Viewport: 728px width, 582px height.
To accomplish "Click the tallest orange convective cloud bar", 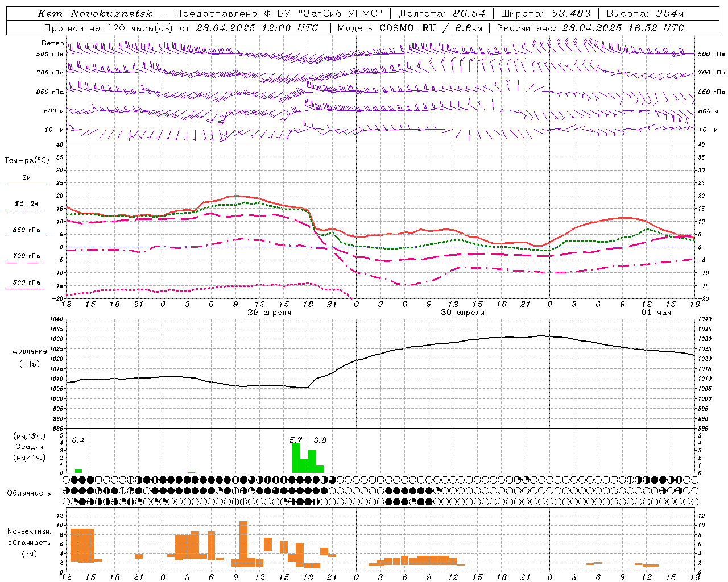I will coord(243,544).
